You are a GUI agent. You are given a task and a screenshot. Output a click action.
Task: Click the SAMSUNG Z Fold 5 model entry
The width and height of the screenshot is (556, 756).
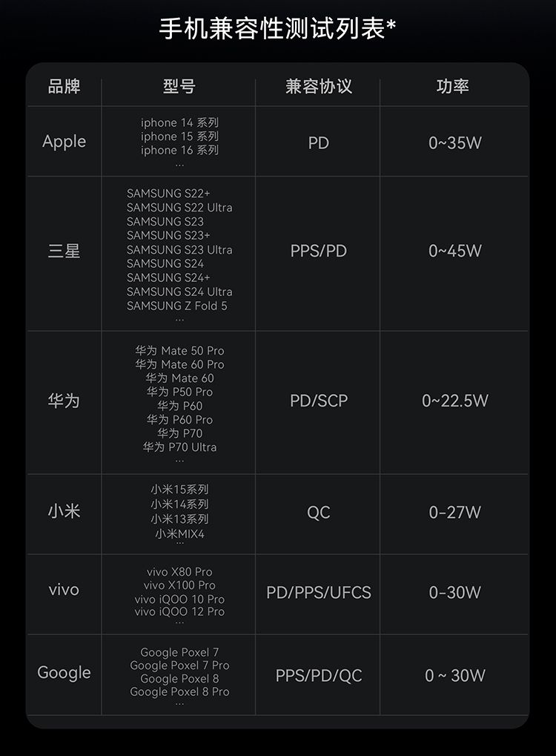(x=176, y=306)
